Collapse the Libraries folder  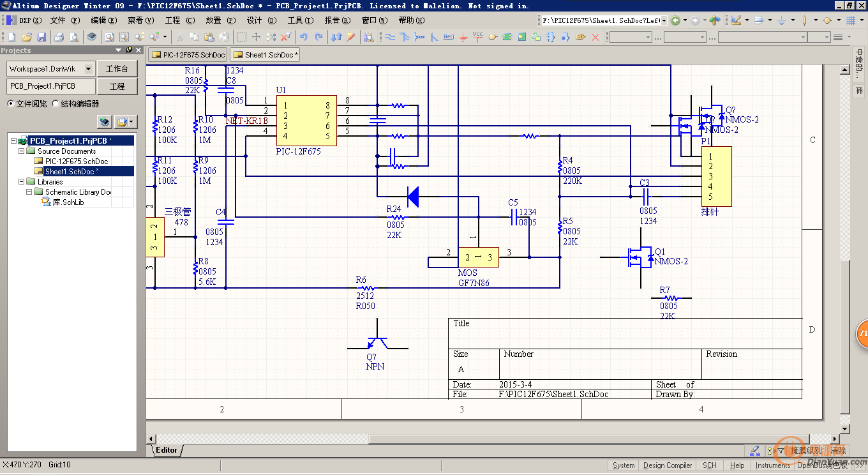[20, 182]
